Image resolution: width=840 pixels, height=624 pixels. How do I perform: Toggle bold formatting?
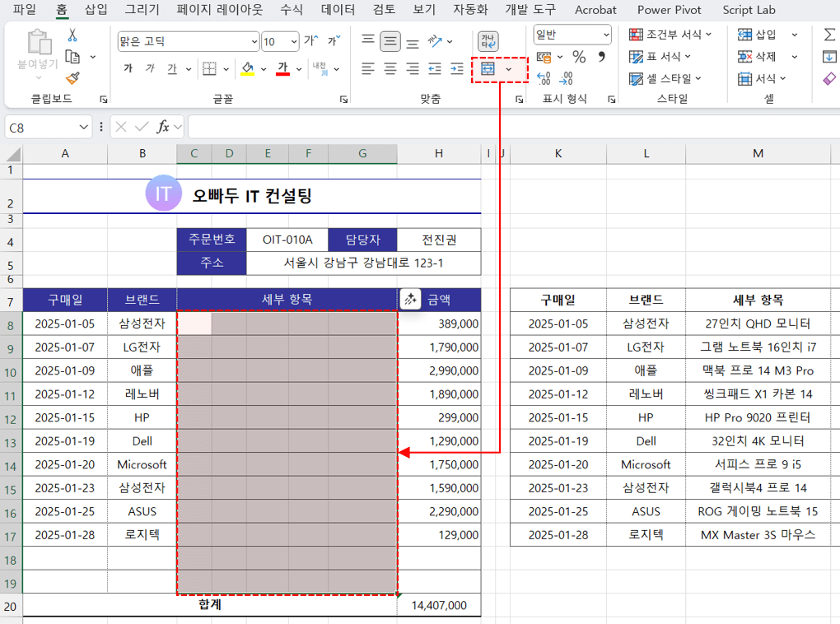(128, 69)
